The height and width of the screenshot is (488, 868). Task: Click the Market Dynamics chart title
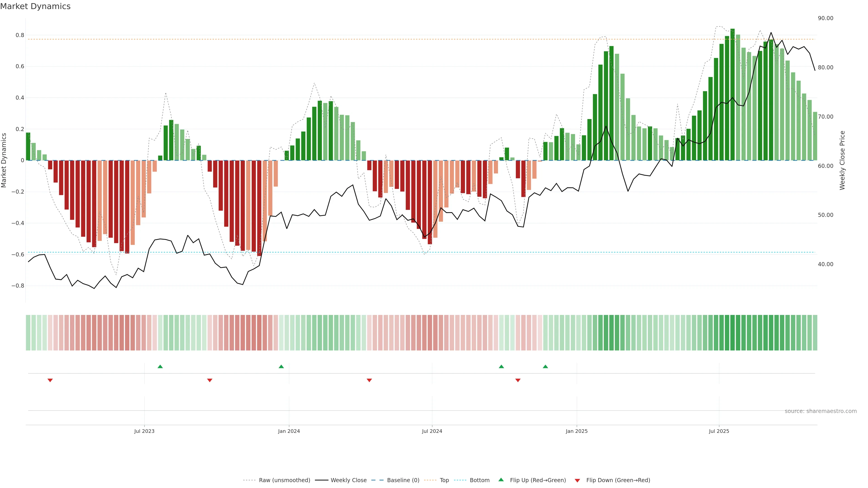pos(35,6)
